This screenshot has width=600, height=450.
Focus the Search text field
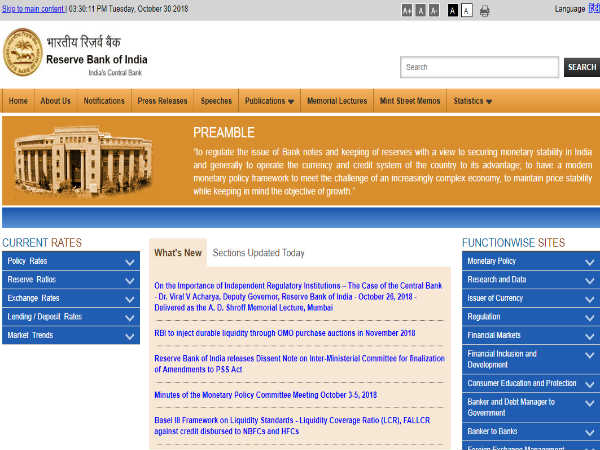(479, 67)
